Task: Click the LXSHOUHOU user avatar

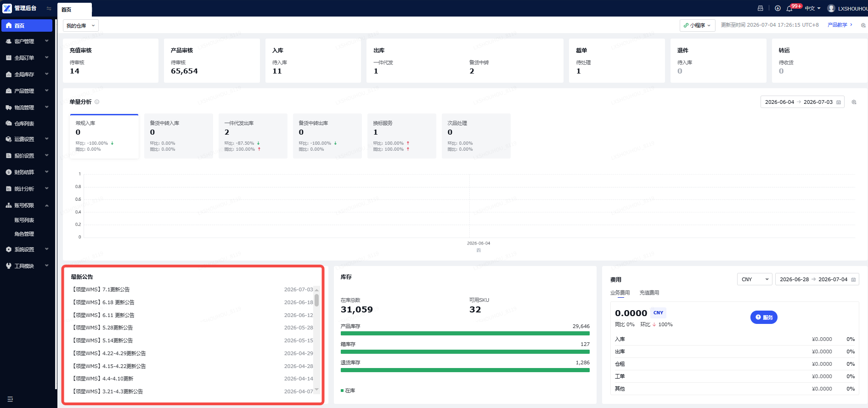Action: pyautogui.click(x=831, y=8)
